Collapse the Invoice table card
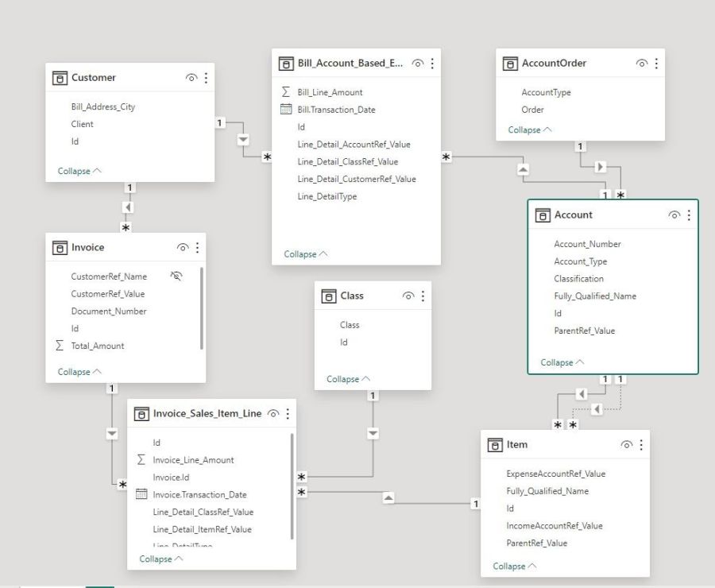Image resolution: width=715 pixels, height=588 pixels. 79,372
